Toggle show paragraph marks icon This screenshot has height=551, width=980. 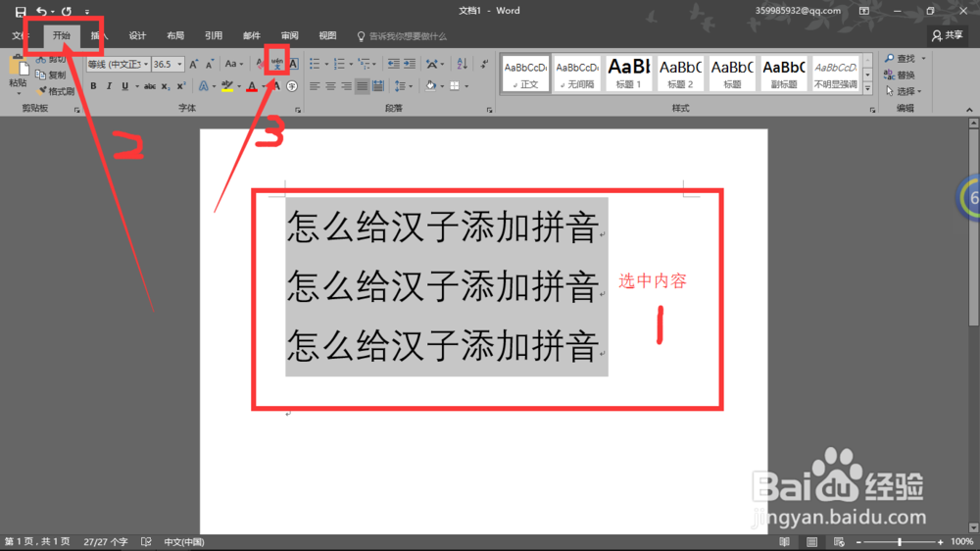(484, 64)
